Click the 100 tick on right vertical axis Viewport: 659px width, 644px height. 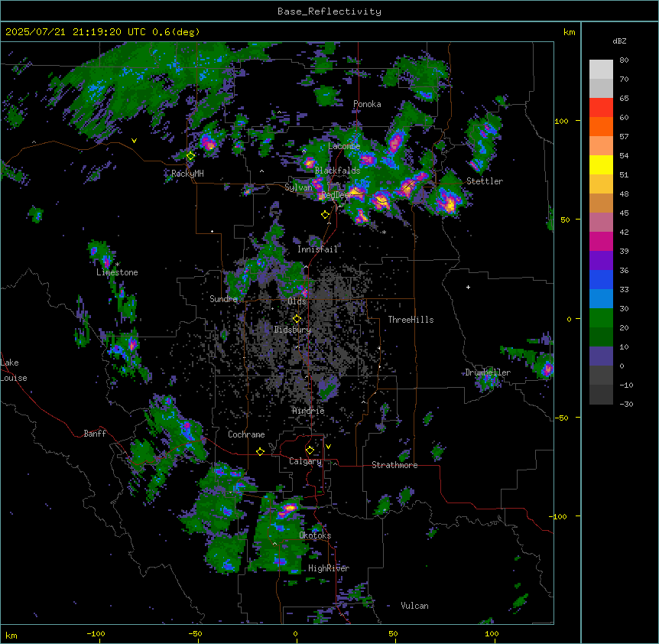[561, 122]
